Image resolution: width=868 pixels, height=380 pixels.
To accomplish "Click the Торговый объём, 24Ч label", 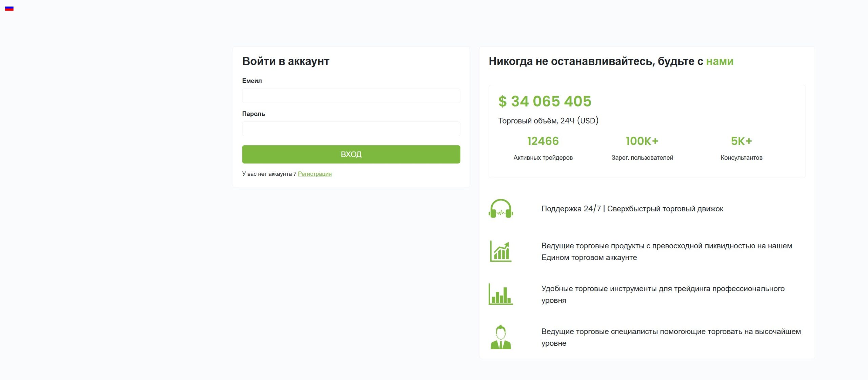I will (548, 120).
